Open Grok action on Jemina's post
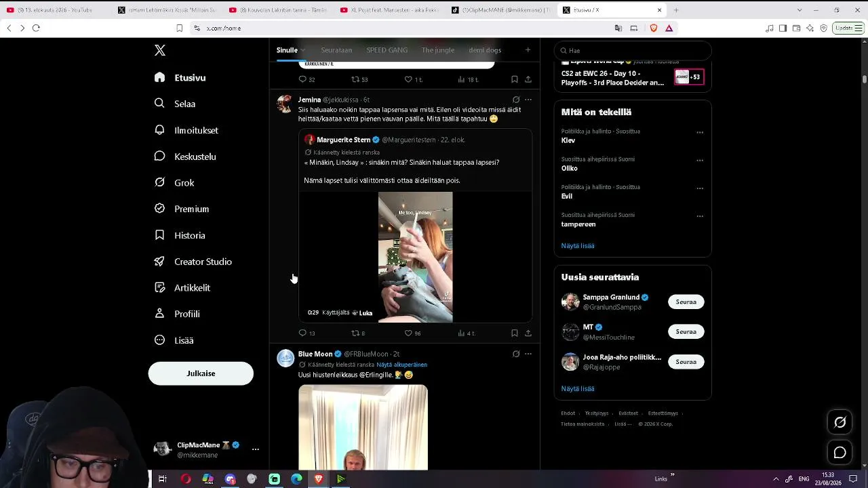This screenshot has width=868, height=488. [x=516, y=100]
